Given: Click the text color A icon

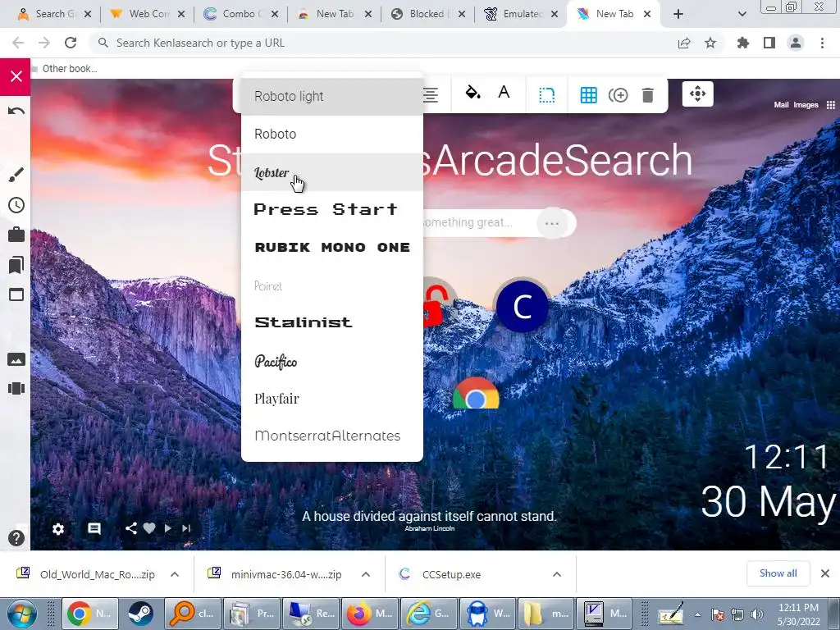Looking at the screenshot, I should (x=504, y=92).
